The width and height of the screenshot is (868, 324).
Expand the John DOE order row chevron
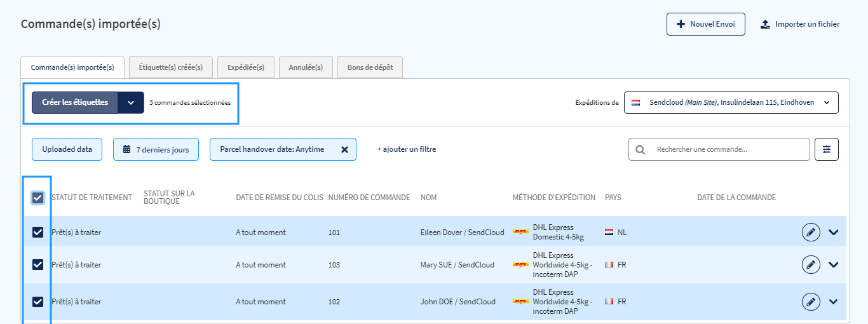pos(834,302)
